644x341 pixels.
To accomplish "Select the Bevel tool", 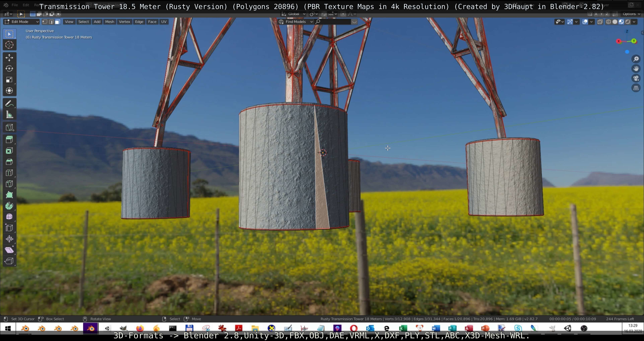I will [9, 162].
